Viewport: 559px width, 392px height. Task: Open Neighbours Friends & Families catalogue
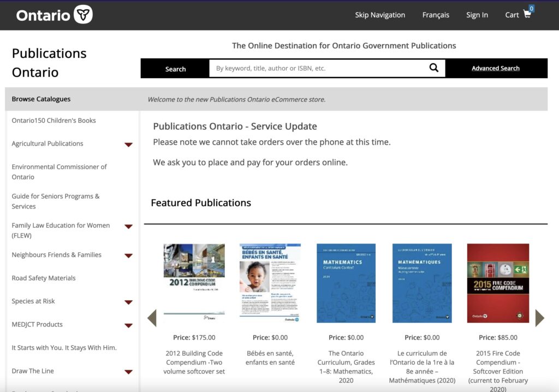[57, 254]
